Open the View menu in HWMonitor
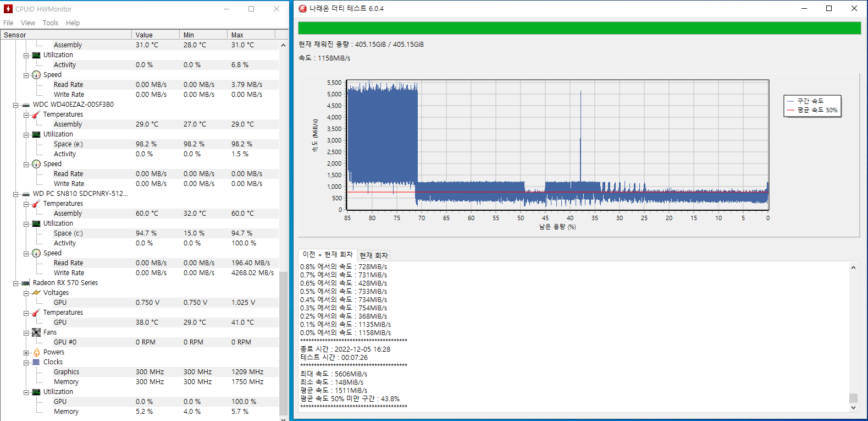This screenshot has height=421, width=868. click(x=28, y=23)
